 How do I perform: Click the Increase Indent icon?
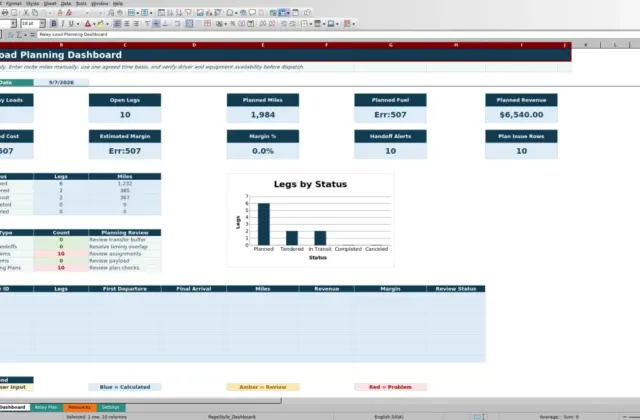(283, 24)
